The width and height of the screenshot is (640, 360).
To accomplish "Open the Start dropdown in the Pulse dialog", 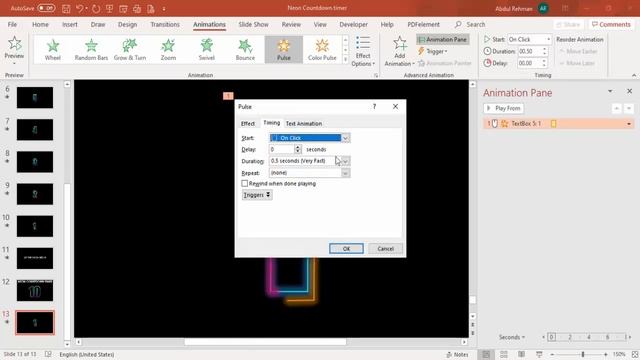I will 345,138.
